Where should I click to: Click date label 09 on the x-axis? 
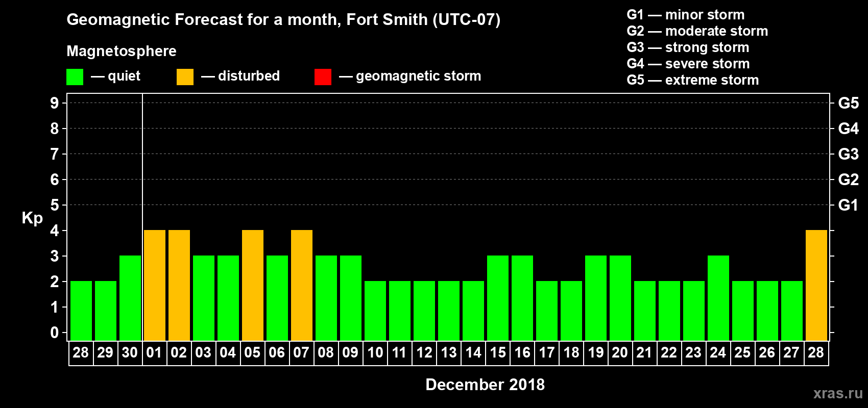click(x=350, y=353)
